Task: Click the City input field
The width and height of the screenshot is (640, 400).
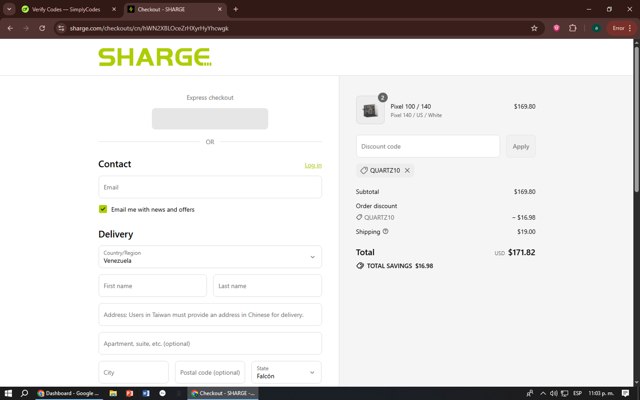Action: point(133,372)
